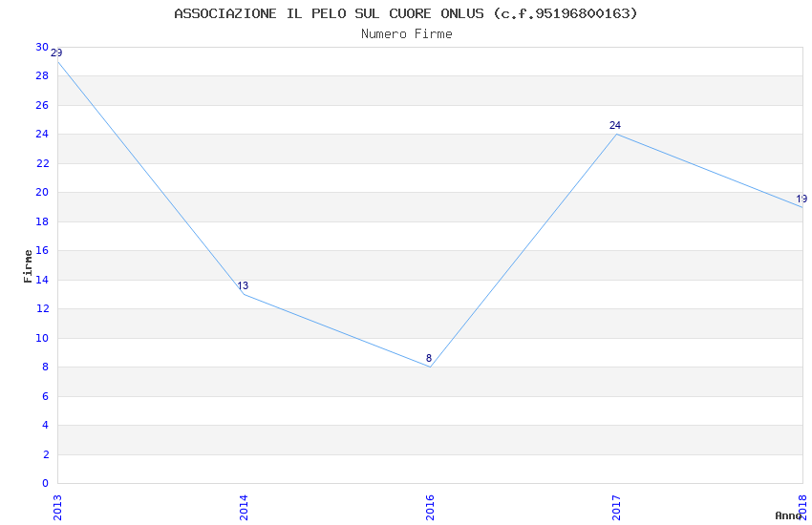812x525 pixels.
Task: Click the subtitle Numero Firme
Action: pos(407,34)
